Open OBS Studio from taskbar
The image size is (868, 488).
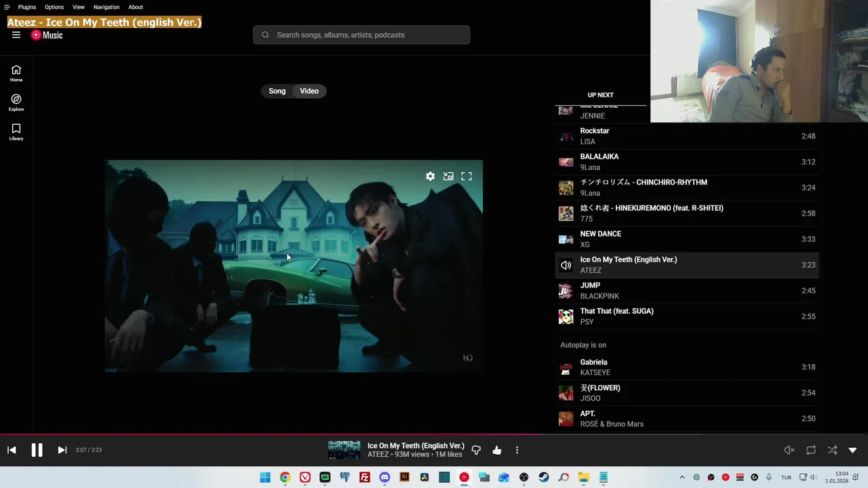pos(524,477)
